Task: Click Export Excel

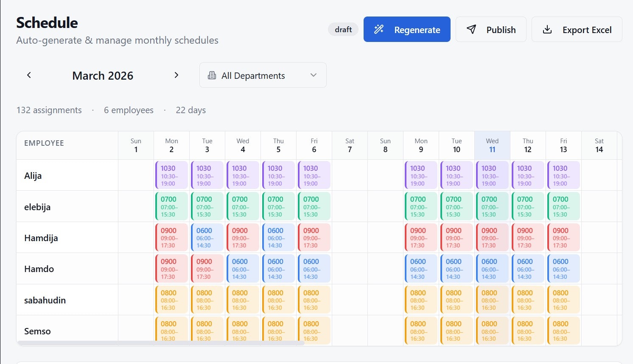Action: click(x=577, y=29)
